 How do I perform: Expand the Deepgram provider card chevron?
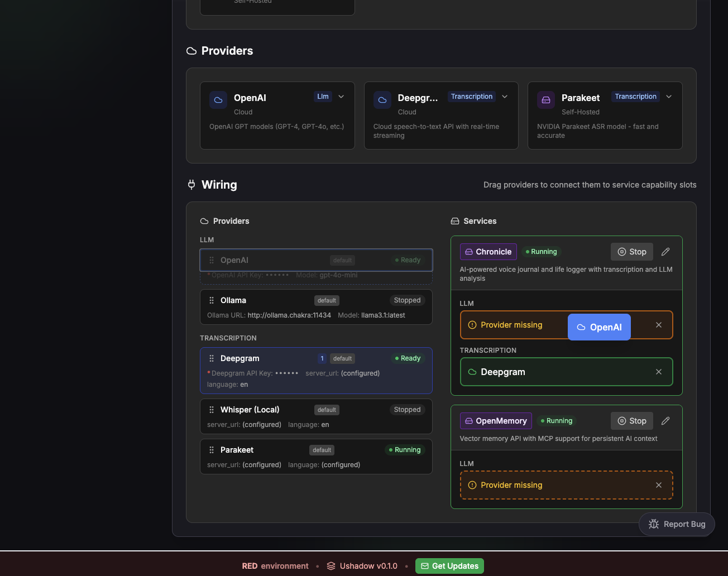505,97
